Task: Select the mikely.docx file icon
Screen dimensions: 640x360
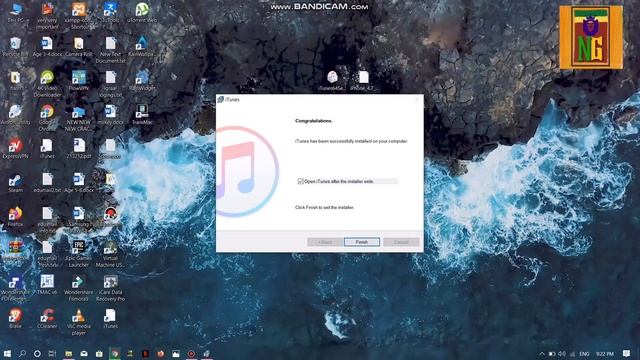Action: (111, 115)
